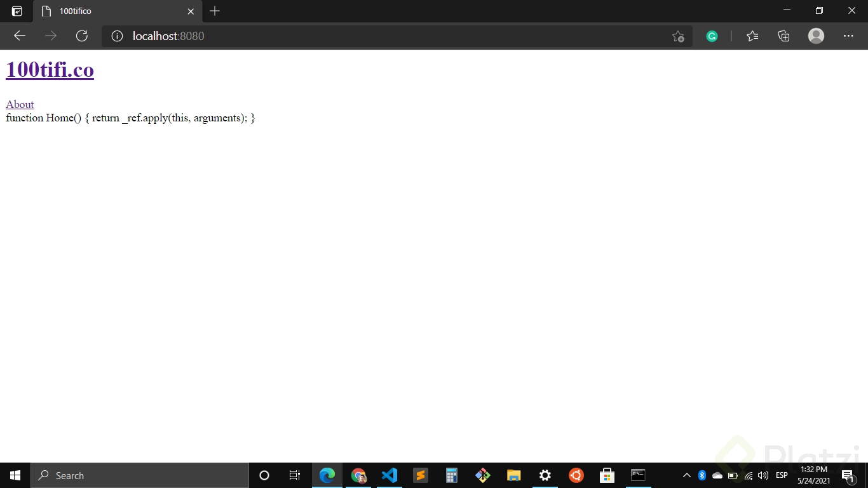Open Edge Settings and more menu

[x=848, y=36]
